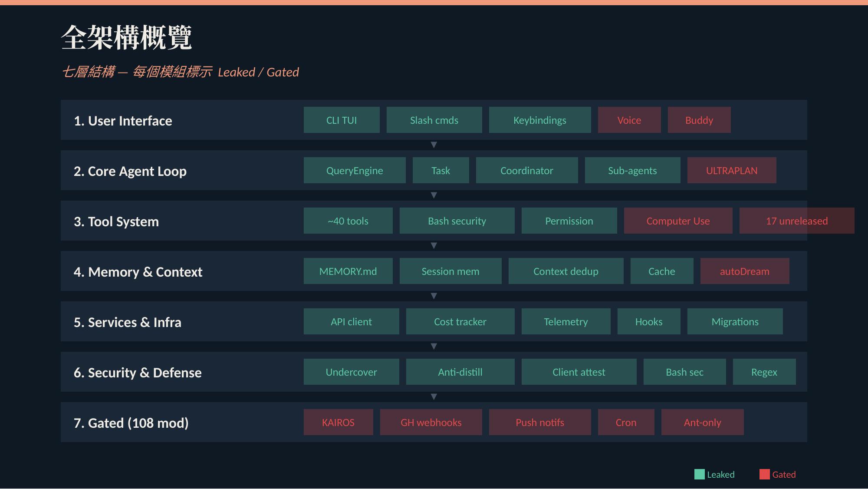Select the Buddy gated module

[699, 120]
